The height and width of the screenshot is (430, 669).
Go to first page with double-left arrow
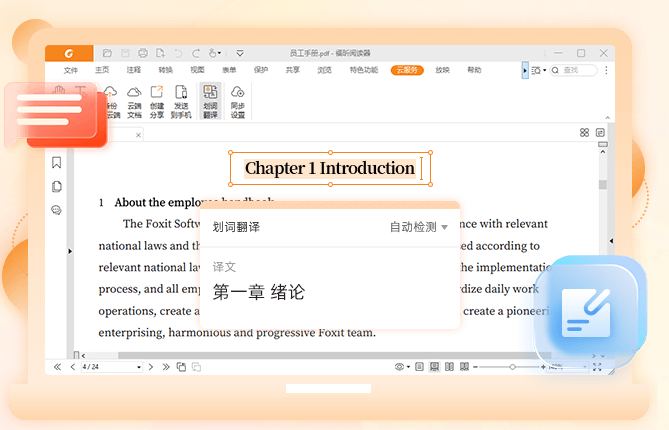tap(57, 367)
